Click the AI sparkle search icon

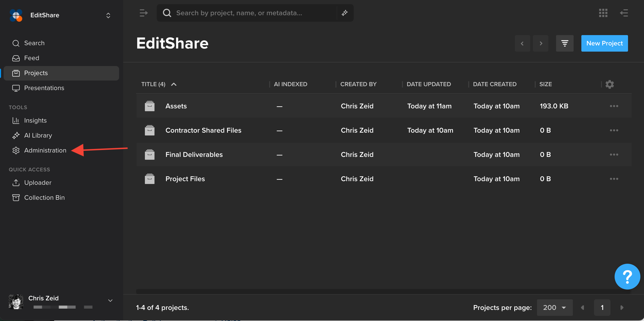(345, 13)
